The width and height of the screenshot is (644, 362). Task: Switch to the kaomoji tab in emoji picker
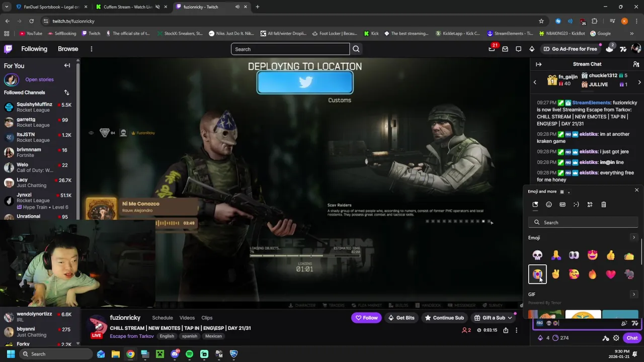[x=576, y=205]
